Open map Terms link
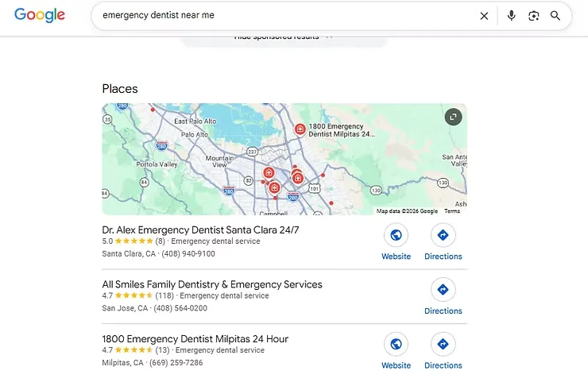The image size is (588, 382). [x=452, y=211]
